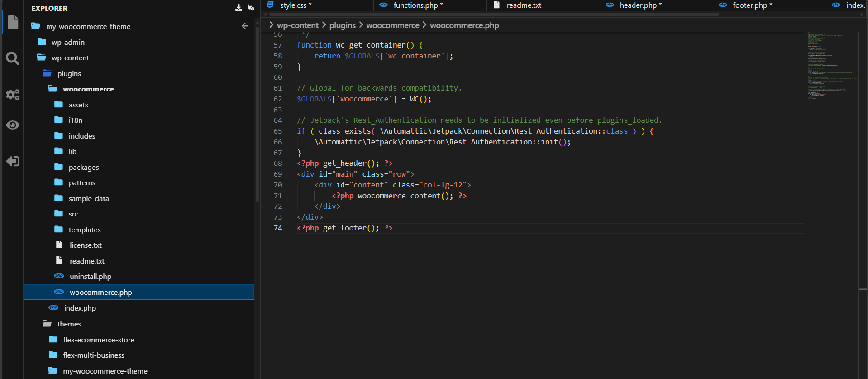Open license.txt file
The height and width of the screenshot is (379, 868).
pos(86,245)
